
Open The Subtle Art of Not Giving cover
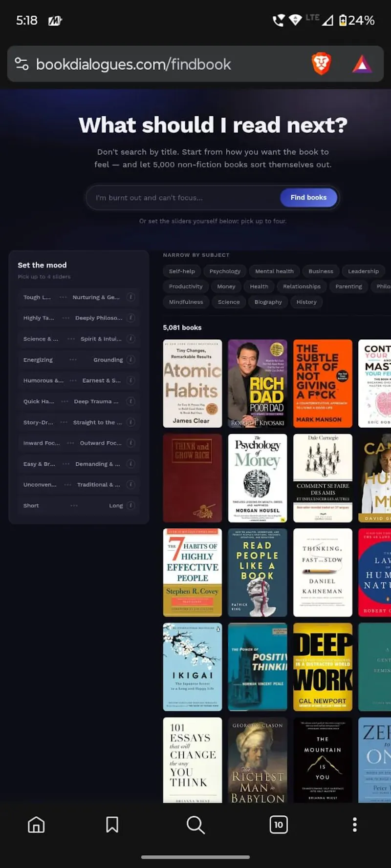click(x=323, y=384)
